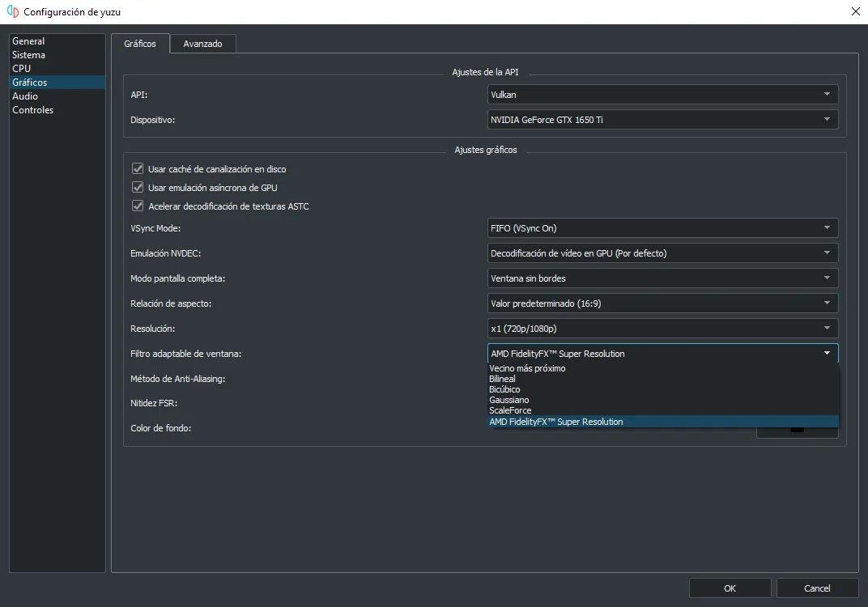Switch to the Avanzado tab
The image size is (868, 607).
point(202,44)
